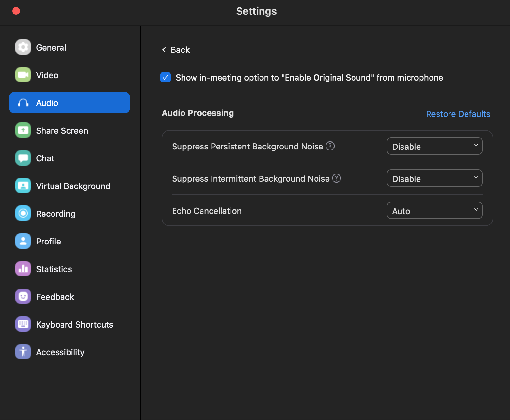Click the Virtual Background icon
The width and height of the screenshot is (510, 420).
(23, 186)
